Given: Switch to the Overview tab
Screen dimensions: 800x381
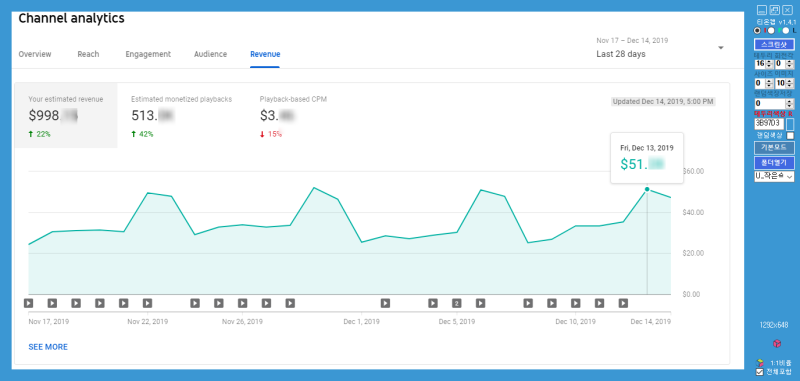Looking at the screenshot, I should click(x=35, y=54).
